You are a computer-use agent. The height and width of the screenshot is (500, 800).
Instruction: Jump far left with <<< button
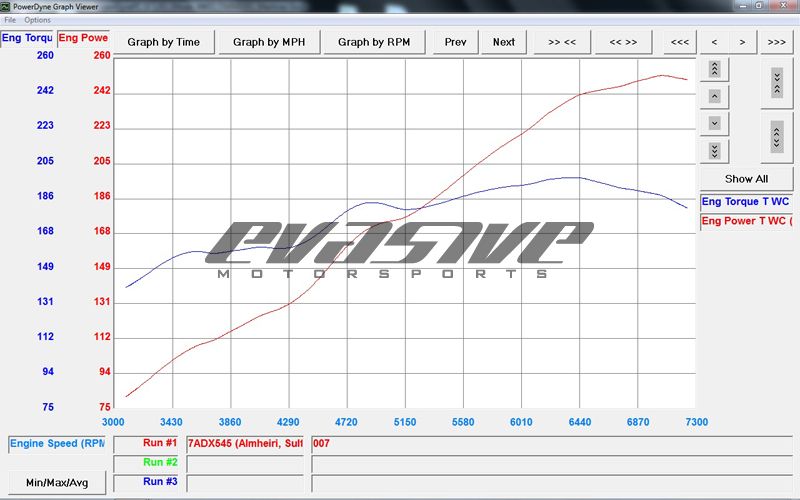click(x=680, y=42)
